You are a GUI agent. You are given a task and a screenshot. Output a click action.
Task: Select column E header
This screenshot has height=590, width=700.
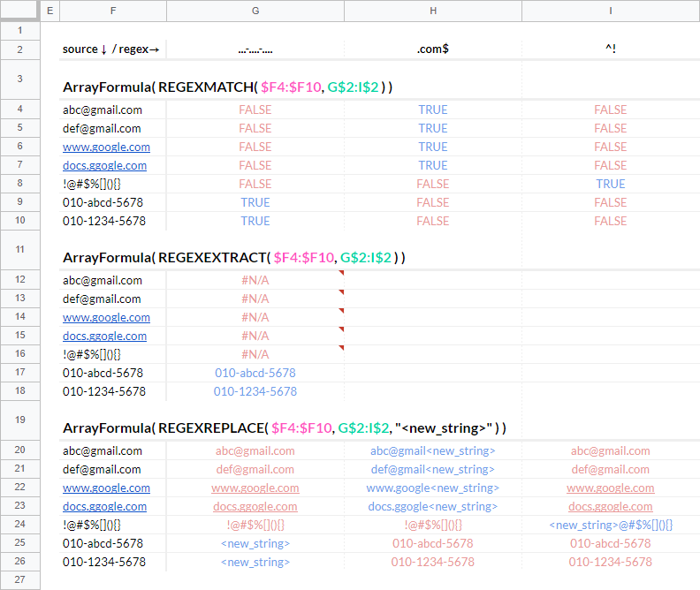click(50, 11)
